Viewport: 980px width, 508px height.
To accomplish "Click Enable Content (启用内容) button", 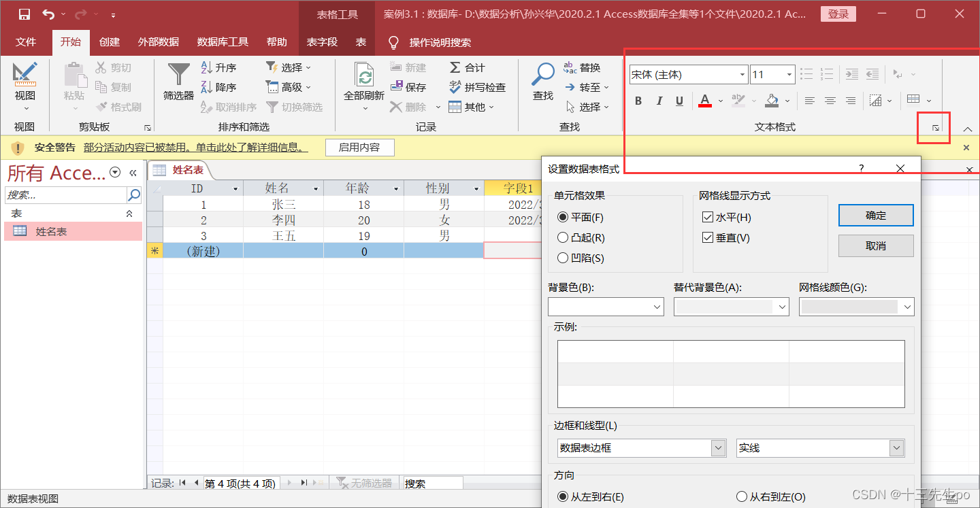I will click(359, 148).
